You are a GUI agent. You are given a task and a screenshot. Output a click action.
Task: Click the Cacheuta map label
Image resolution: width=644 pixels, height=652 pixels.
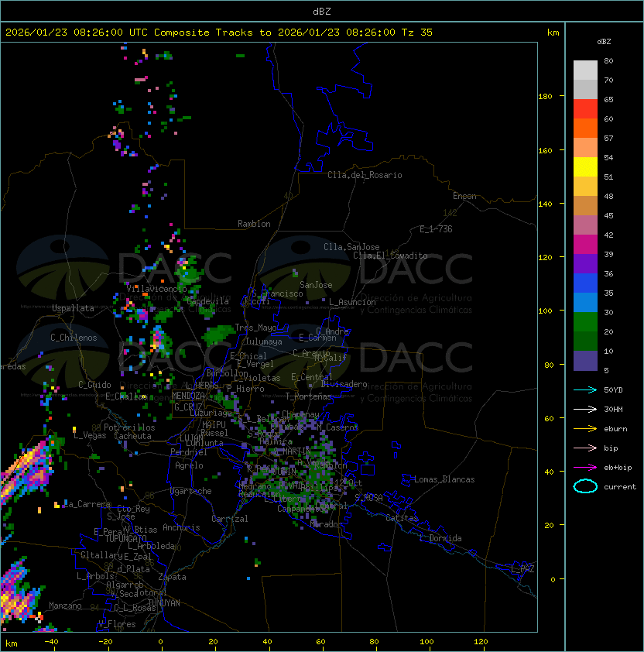coord(132,436)
